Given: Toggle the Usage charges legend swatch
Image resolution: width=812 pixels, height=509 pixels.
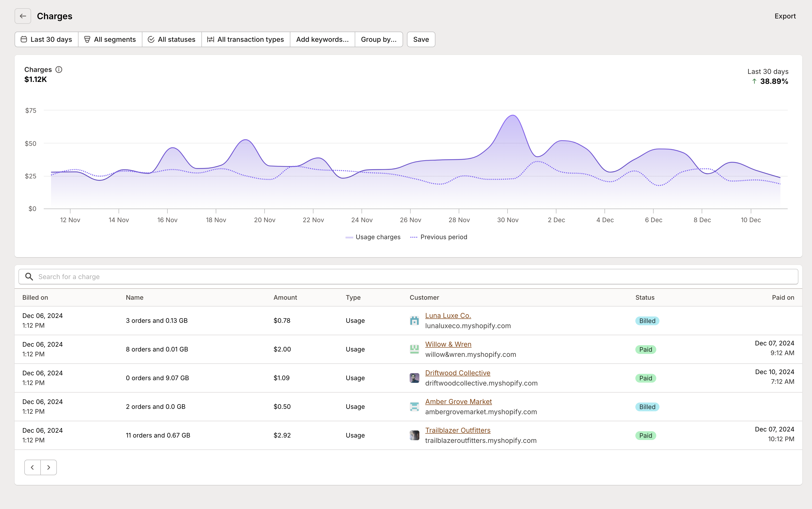Looking at the screenshot, I should pyautogui.click(x=349, y=237).
